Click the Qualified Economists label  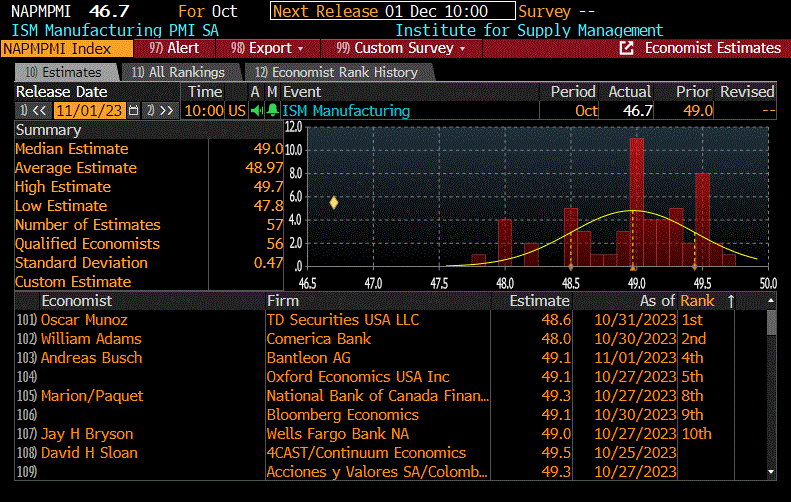[87, 244]
